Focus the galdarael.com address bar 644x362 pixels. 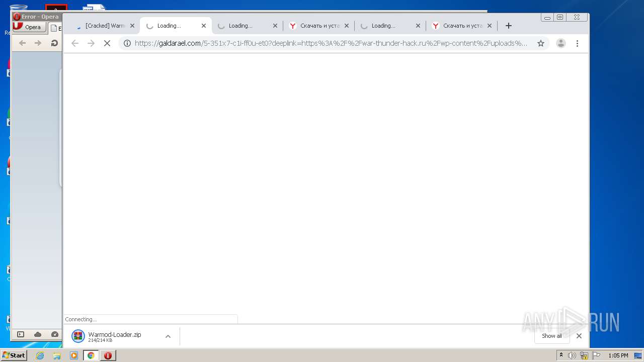pos(331,43)
